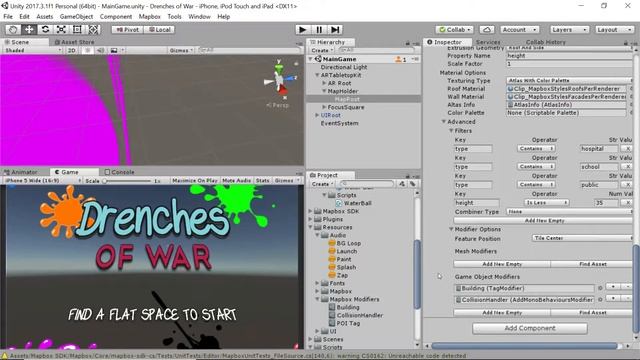Step forward one frame
This screenshot has width=640, height=360.
(335, 29)
